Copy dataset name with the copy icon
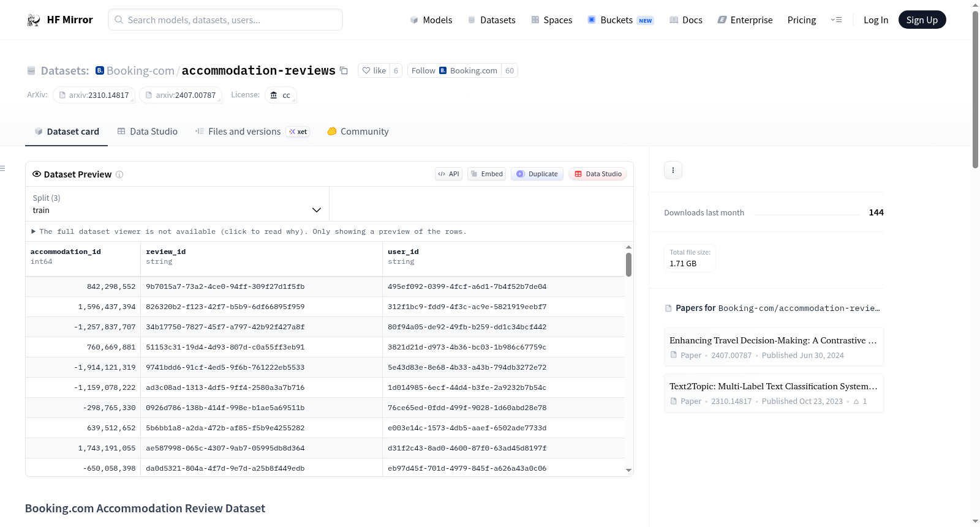This screenshot has width=980, height=527. [x=344, y=71]
